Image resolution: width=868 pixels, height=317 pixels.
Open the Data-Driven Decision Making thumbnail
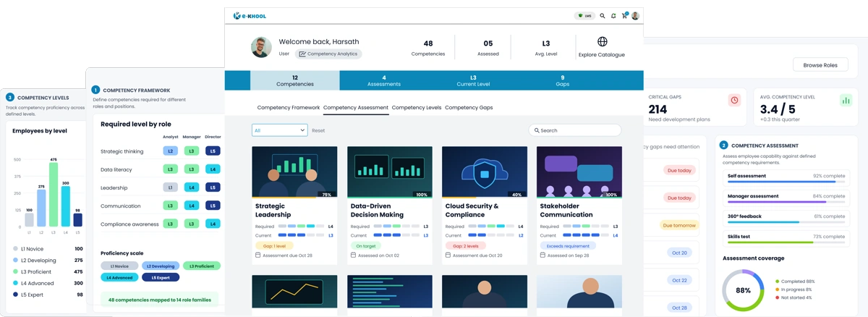tap(390, 172)
